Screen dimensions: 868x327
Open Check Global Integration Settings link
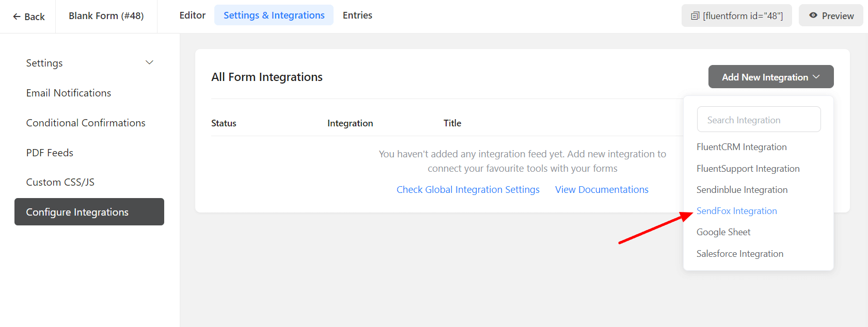(468, 190)
